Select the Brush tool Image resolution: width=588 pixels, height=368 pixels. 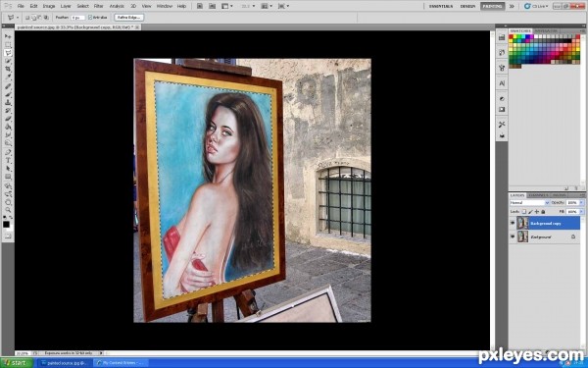pyautogui.click(x=8, y=94)
